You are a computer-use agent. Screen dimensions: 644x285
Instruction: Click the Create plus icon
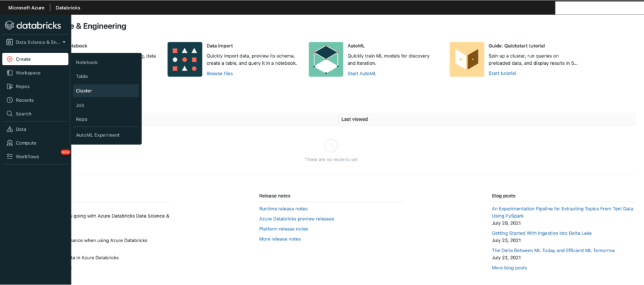click(x=9, y=59)
